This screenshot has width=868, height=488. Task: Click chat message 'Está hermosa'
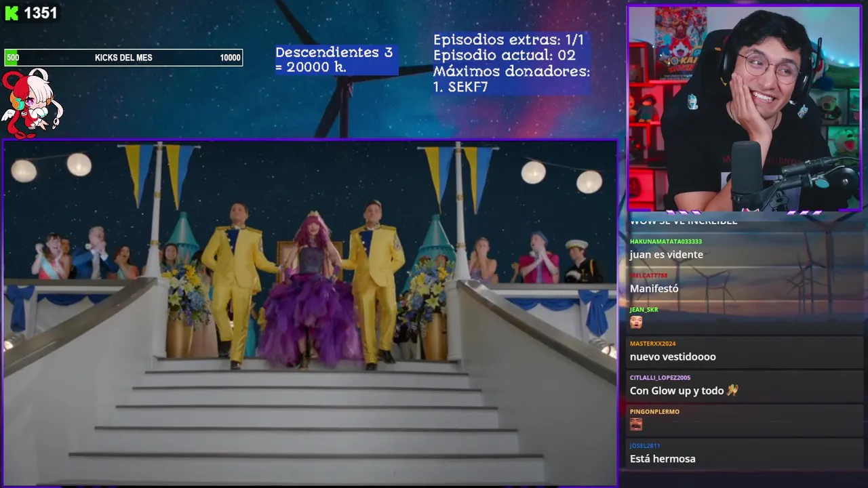click(663, 459)
